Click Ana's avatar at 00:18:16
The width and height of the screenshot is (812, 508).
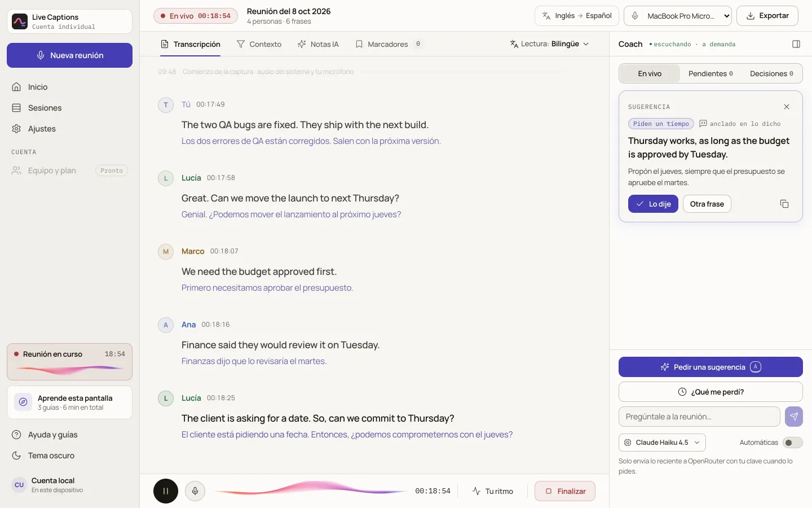pyautogui.click(x=166, y=325)
